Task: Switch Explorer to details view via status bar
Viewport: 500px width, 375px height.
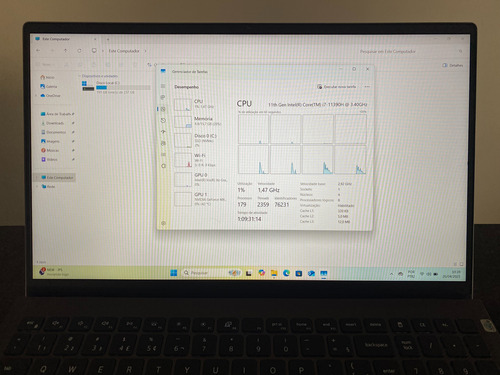Action: (456, 264)
